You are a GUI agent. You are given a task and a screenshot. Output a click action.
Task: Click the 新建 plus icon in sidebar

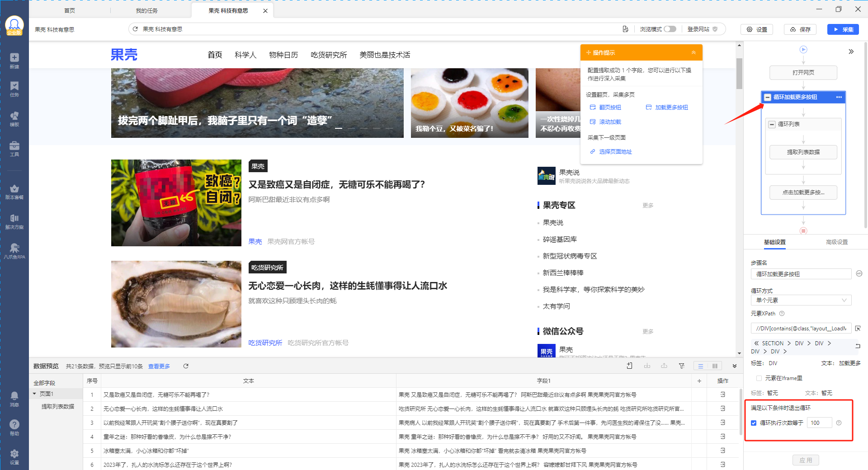(x=14, y=57)
